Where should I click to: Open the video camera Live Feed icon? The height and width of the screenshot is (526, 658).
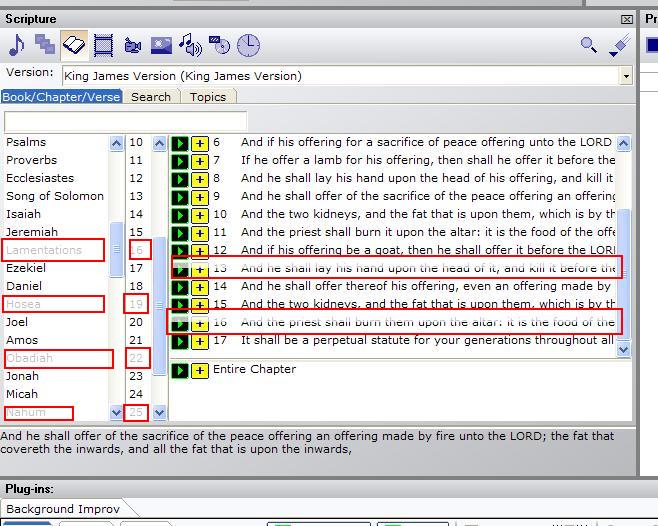pyautogui.click(x=132, y=45)
